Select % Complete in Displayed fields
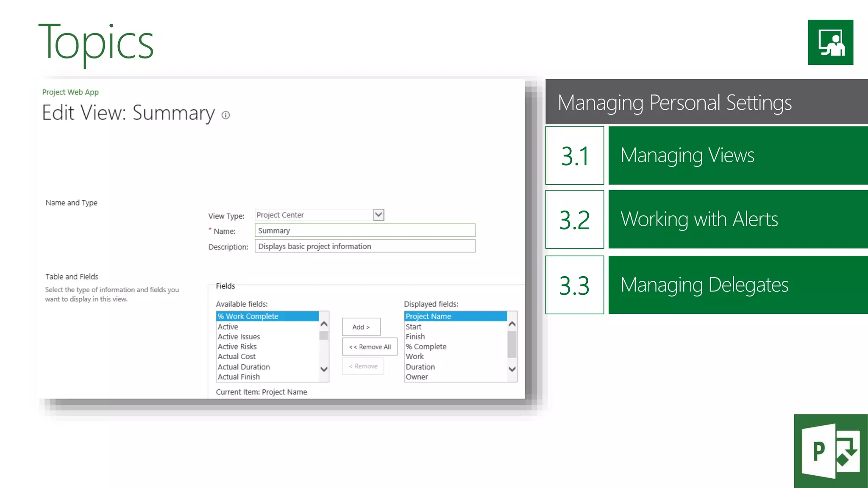The height and width of the screenshot is (488, 868). [456, 347]
